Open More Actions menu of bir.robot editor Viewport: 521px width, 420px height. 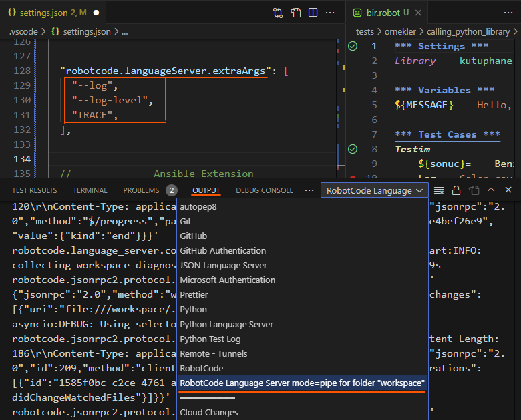pos(508,13)
